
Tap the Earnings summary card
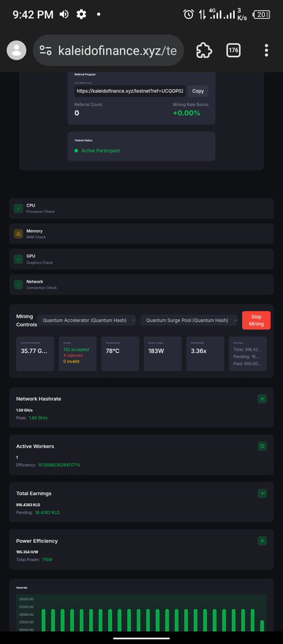pyautogui.click(x=248, y=354)
